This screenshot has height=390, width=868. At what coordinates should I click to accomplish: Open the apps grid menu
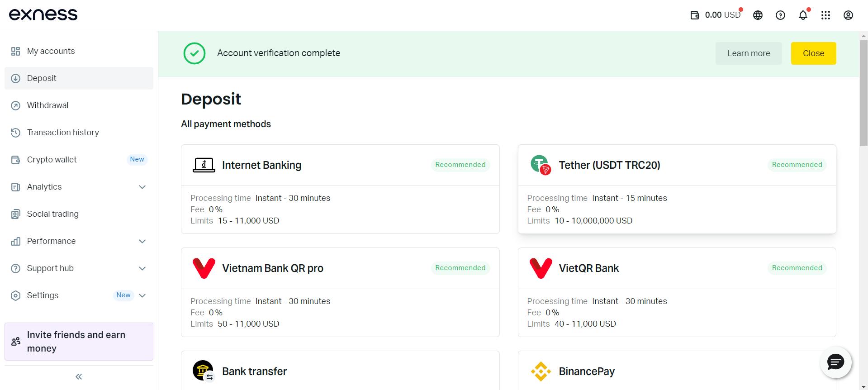coord(825,15)
